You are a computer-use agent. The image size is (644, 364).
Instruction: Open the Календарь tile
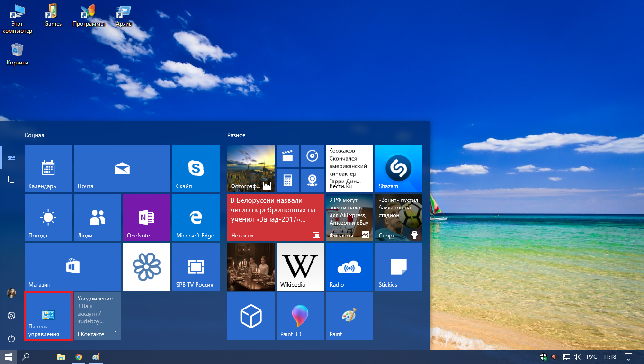48,168
